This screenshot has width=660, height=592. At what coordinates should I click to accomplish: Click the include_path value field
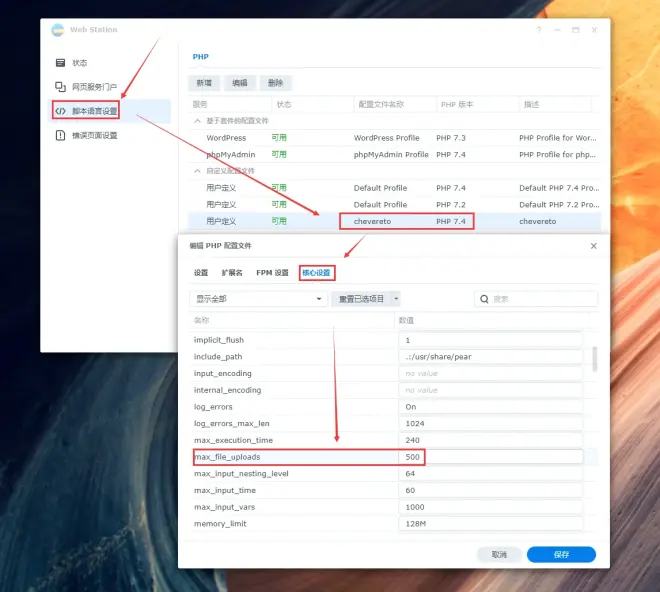pos(491,357)
